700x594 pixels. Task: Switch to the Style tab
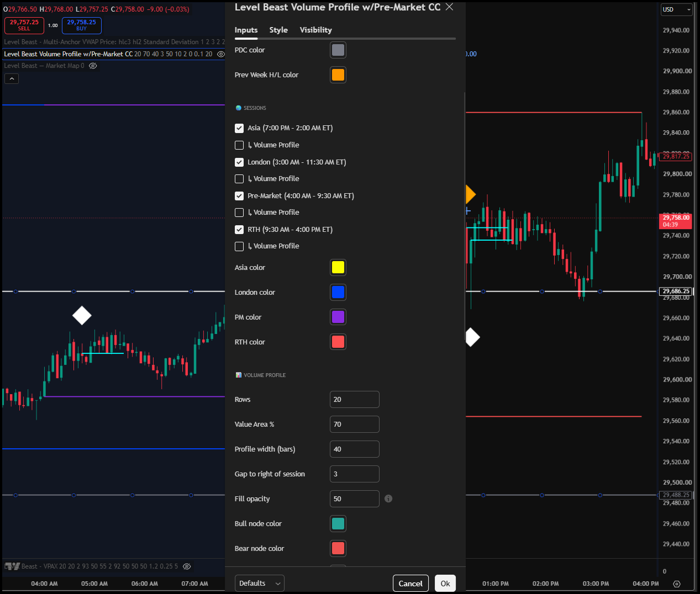[278, 30]
